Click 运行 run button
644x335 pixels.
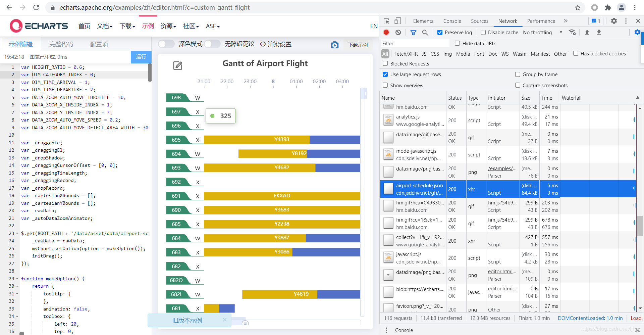(x=141, y=57)
